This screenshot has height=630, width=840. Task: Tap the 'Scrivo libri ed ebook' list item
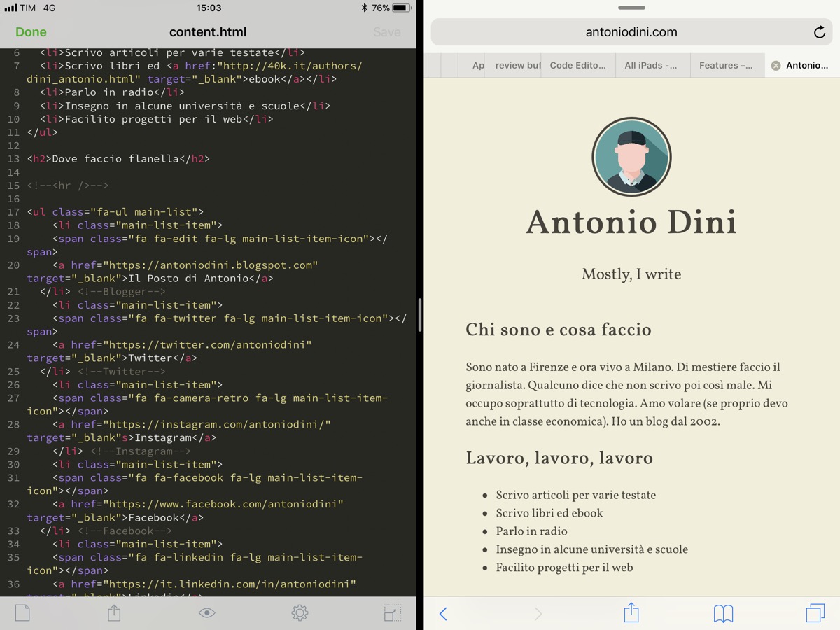tap(549, 513)
